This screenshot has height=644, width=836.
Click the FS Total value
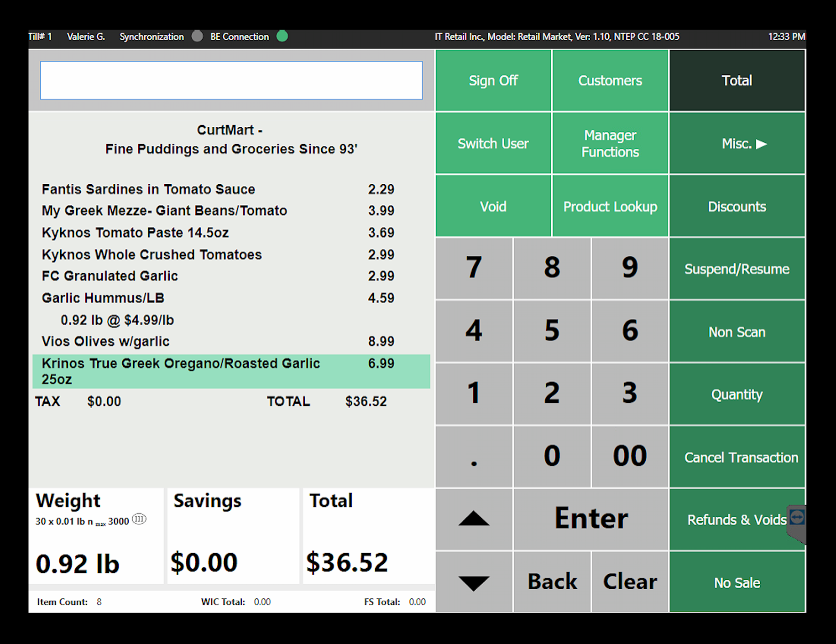[x=418, y=602]
